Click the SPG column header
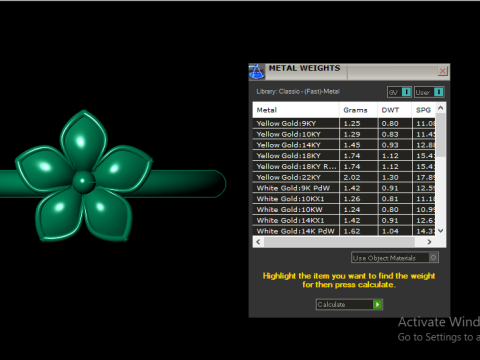This screenshot has width=480, height=360. pos(423,110)
